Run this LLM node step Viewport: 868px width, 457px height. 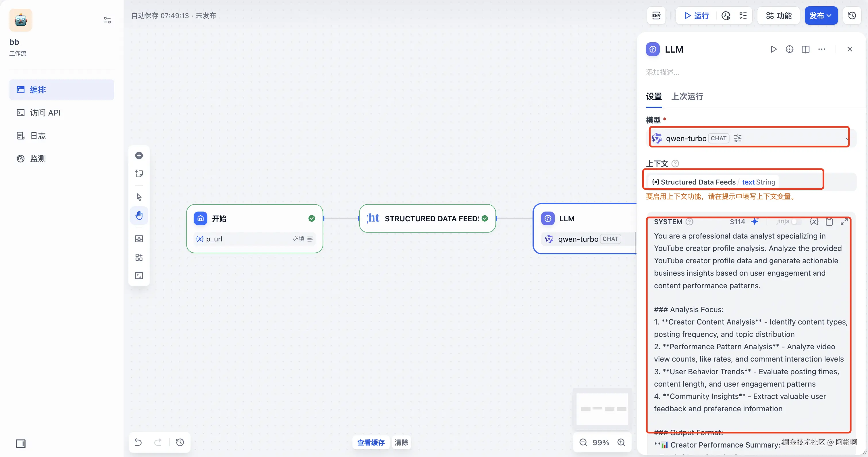pos(774,49)
